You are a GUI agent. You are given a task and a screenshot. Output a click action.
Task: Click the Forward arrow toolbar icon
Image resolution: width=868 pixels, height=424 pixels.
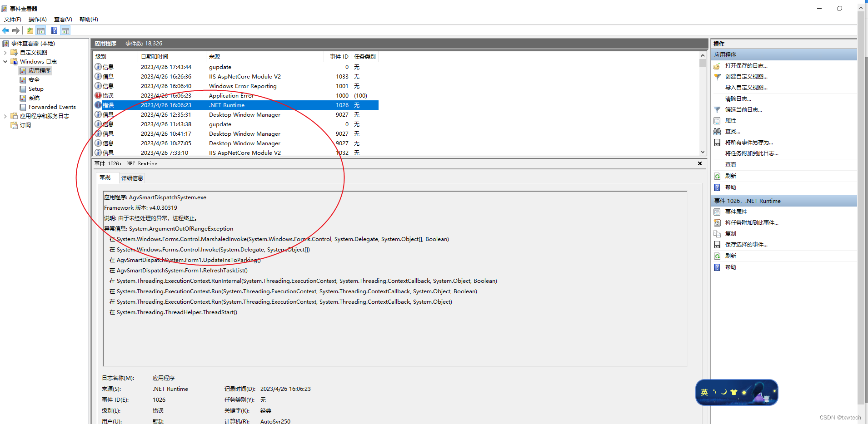pyautogui.click(x=16, y=30)
